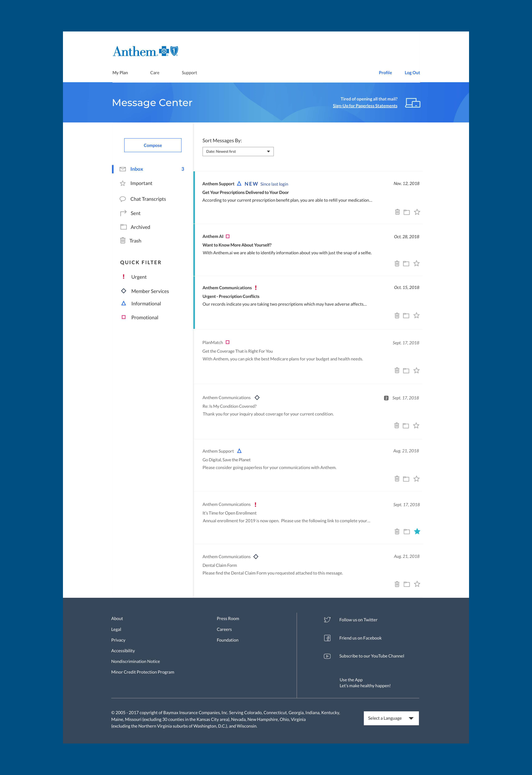Viewport: 532px width, 775px height.
Task: Mark Anthem AI message as important
Action: 416,263
